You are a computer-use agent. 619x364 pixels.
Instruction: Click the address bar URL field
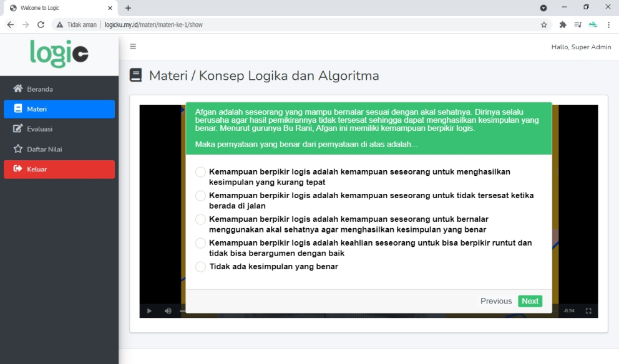(x=312, y=25)
